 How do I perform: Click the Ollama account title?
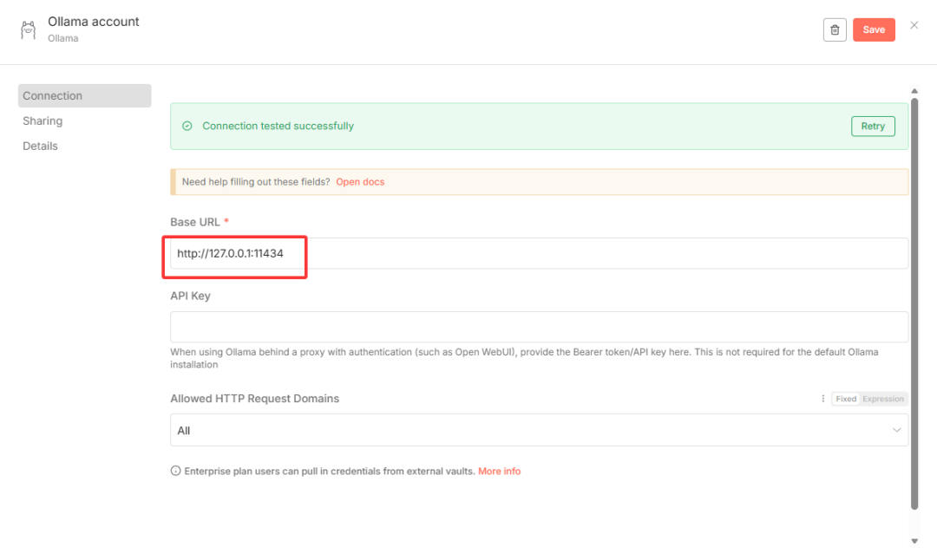click(x=93, y=22)
